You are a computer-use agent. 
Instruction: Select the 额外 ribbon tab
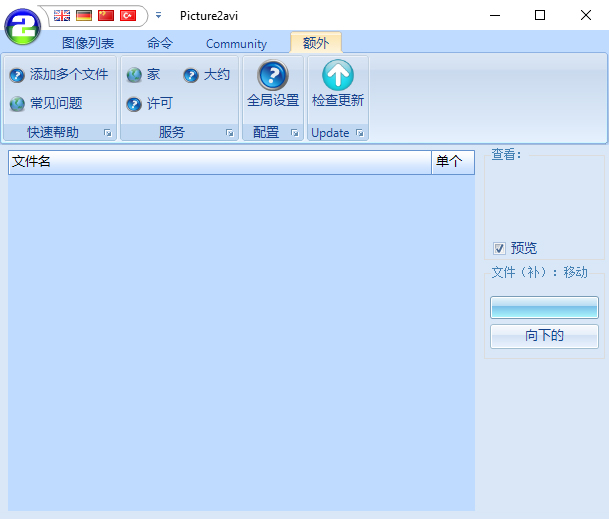tap(316, 43)
